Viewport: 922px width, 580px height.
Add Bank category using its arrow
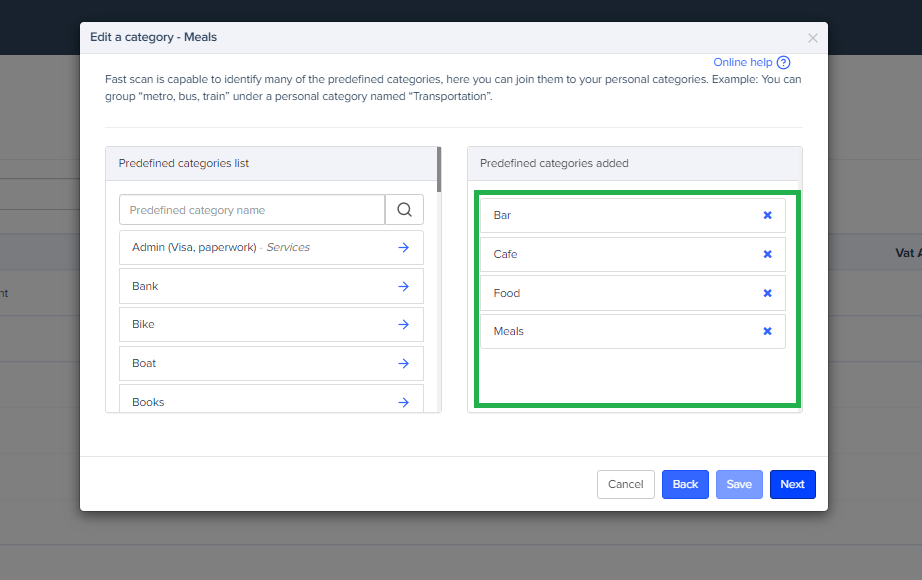403,286
